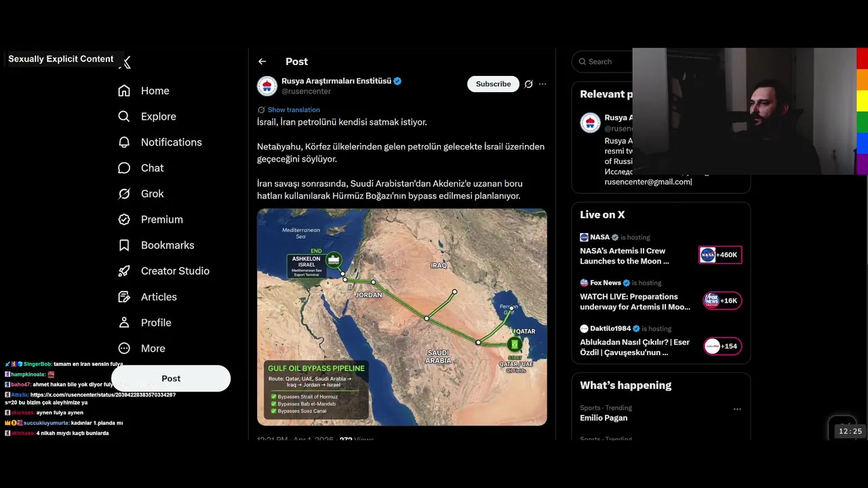Screen dimensions: 868x488
Task: Open the Gulf Oil Bypass Pipeline map image
Action: click(x=402, y=317)
